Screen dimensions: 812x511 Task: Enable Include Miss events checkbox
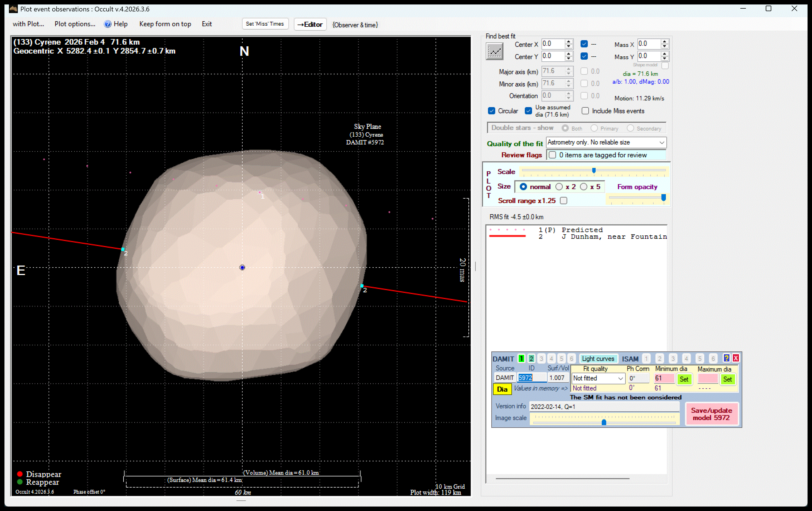[x=585, y=111]
